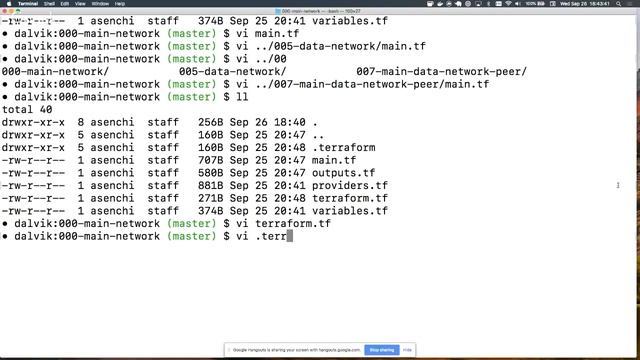640x360 pixels.
Task: Click 'outputs.tf' in the file listing
Action: coord(343,173)
